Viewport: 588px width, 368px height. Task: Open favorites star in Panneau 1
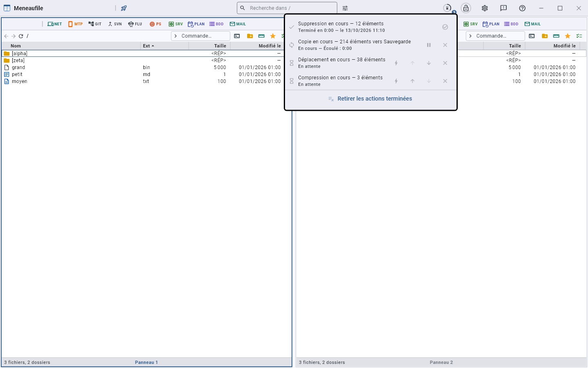pos(273,36)
